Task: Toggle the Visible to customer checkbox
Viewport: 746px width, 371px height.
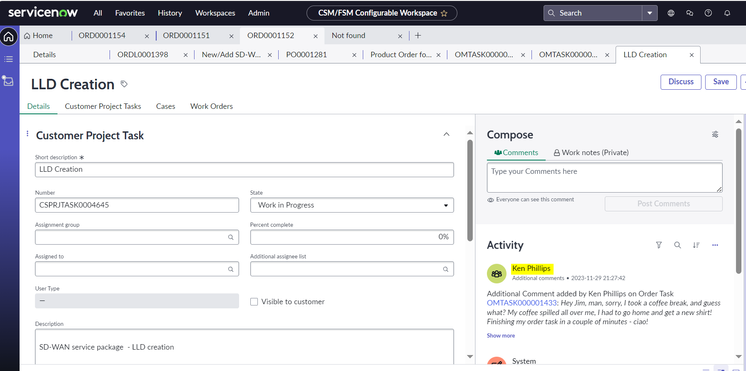Action: [254, 302]
